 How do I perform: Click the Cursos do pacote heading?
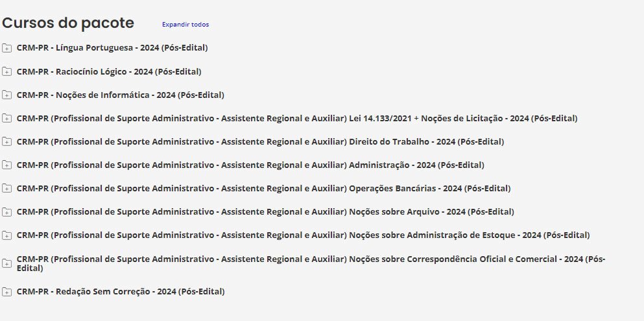pos(68,23)
